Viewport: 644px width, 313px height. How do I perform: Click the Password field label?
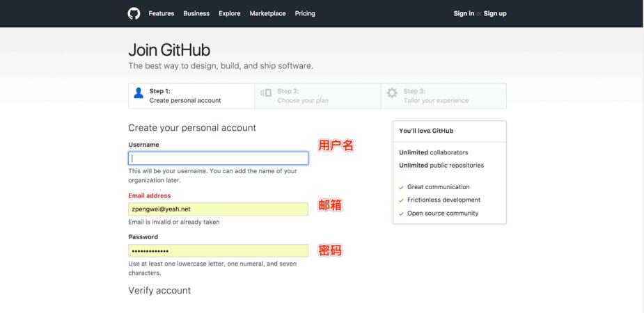click(143, 236)
